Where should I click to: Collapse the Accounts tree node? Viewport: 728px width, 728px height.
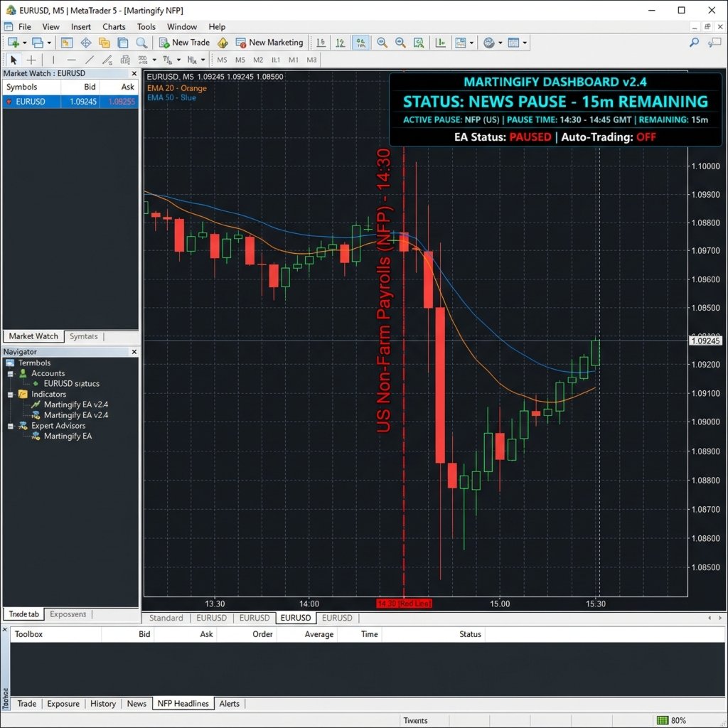click(x=11, y=373)
